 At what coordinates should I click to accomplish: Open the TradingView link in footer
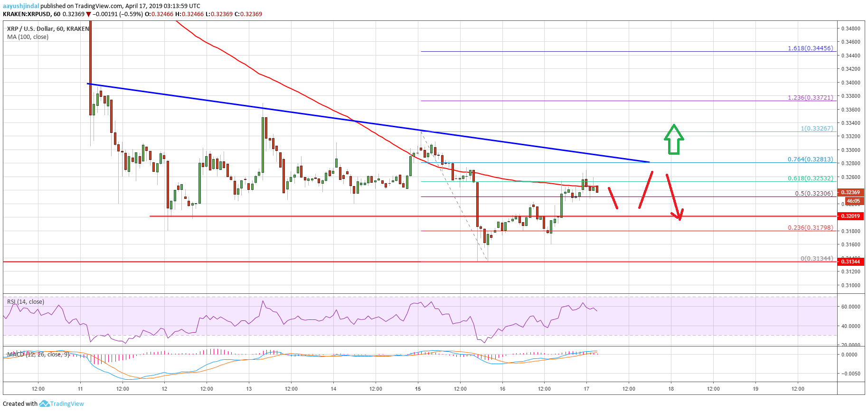(x=67, y=404)
